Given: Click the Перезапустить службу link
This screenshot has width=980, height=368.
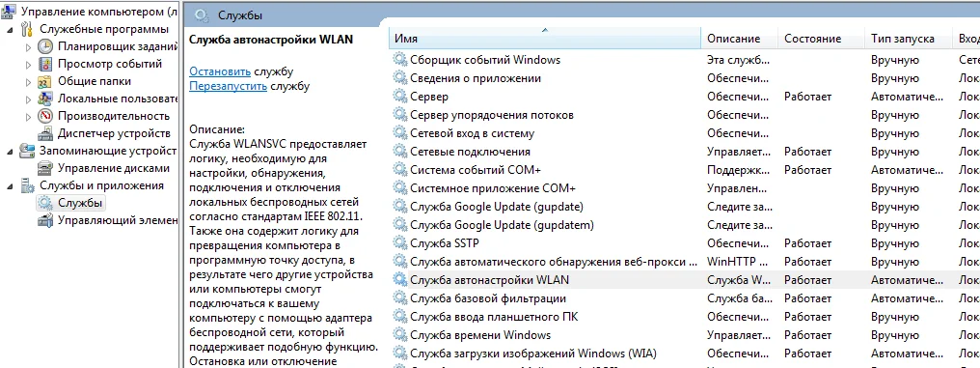Looking at the screenshot, I should click(x=229, y=86).
